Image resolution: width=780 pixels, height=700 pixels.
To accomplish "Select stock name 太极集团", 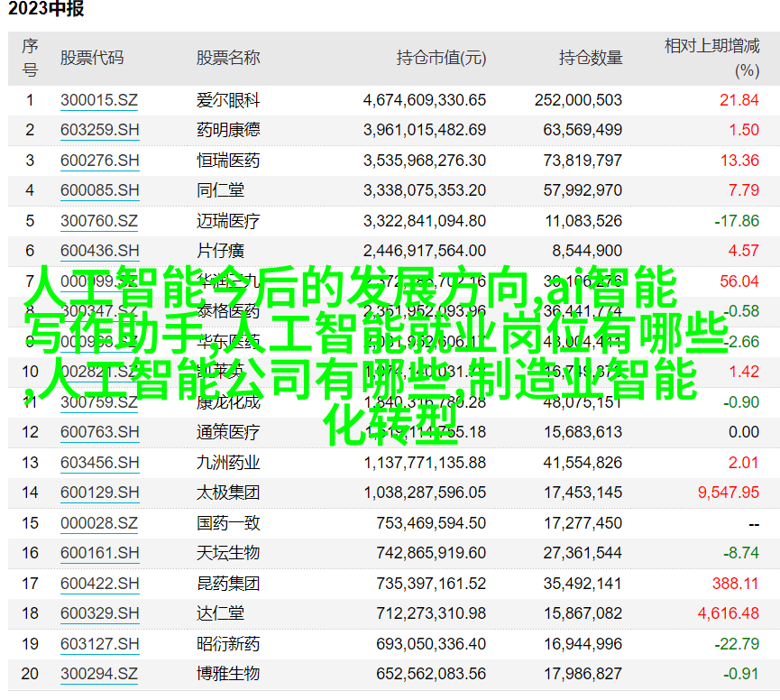I will coord(228,493).
